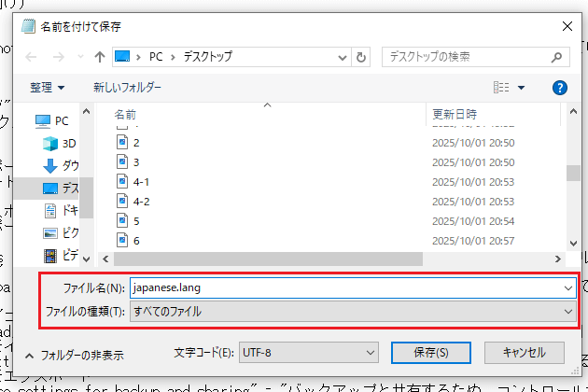The image size is (588, 392).
Task: Click the 保存(S) button
Action: click(x=430, y=353)
